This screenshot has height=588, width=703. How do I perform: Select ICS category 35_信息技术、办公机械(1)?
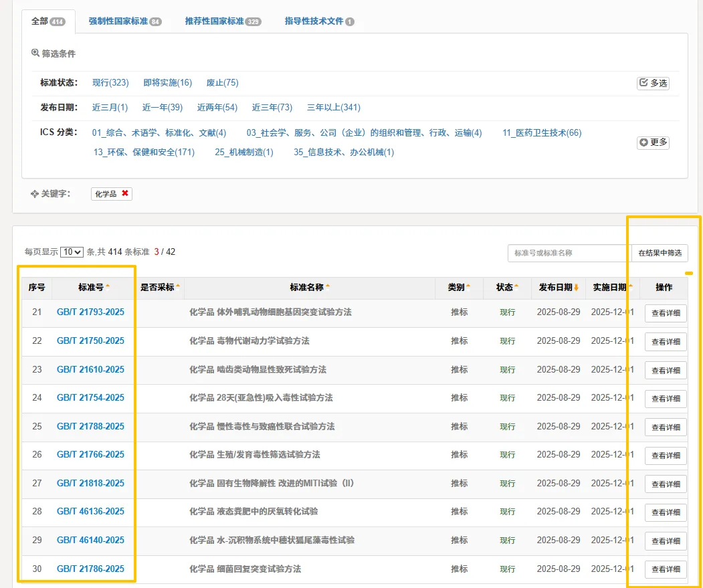344,152
